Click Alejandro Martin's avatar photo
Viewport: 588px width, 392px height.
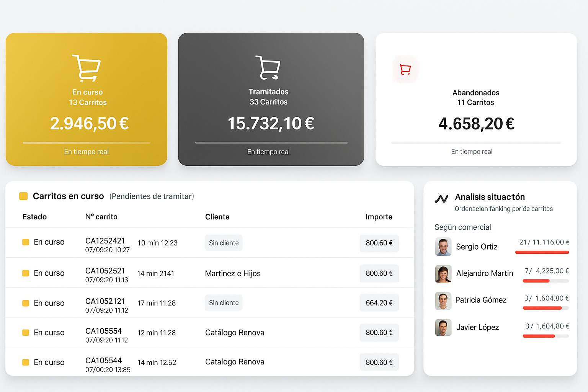[x=443, y=274]
